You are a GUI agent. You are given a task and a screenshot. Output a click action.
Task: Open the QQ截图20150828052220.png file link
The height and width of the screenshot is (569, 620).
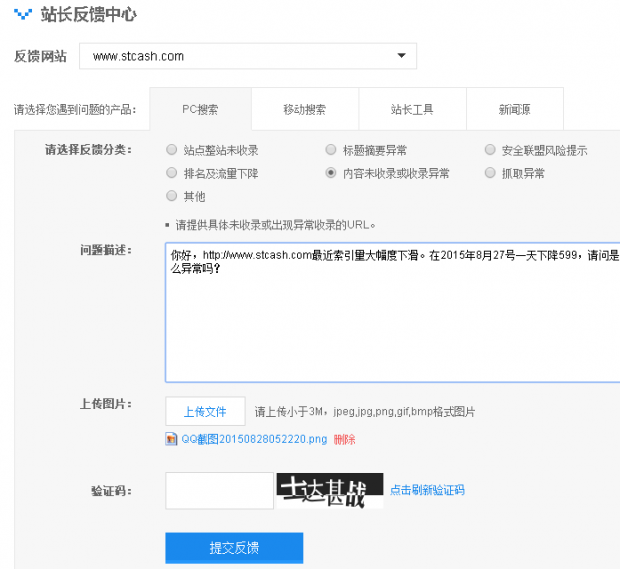click(x=254, y=439)
